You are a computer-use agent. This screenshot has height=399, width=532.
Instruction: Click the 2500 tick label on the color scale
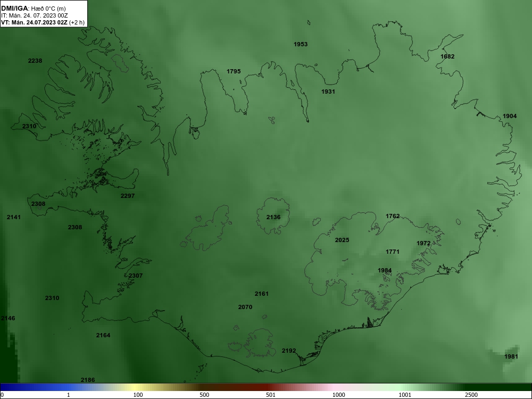(471, 395)
